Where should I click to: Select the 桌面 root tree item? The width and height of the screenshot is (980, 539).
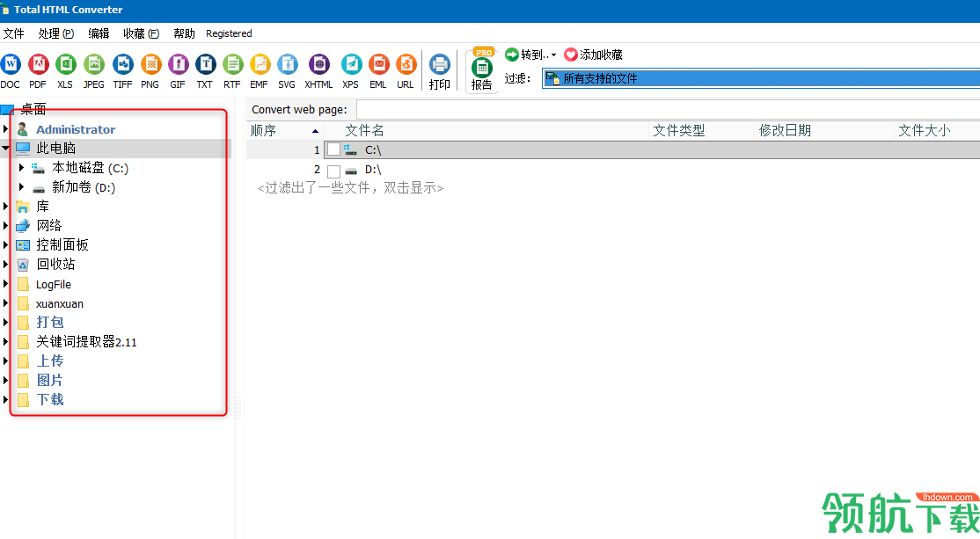tap(33, 109)
